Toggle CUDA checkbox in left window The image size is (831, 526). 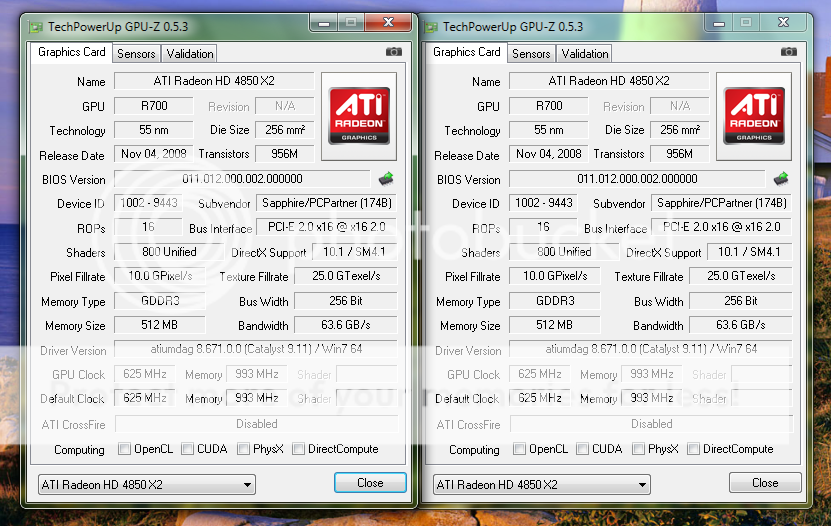pyautogui.click(x=187, y=449)
